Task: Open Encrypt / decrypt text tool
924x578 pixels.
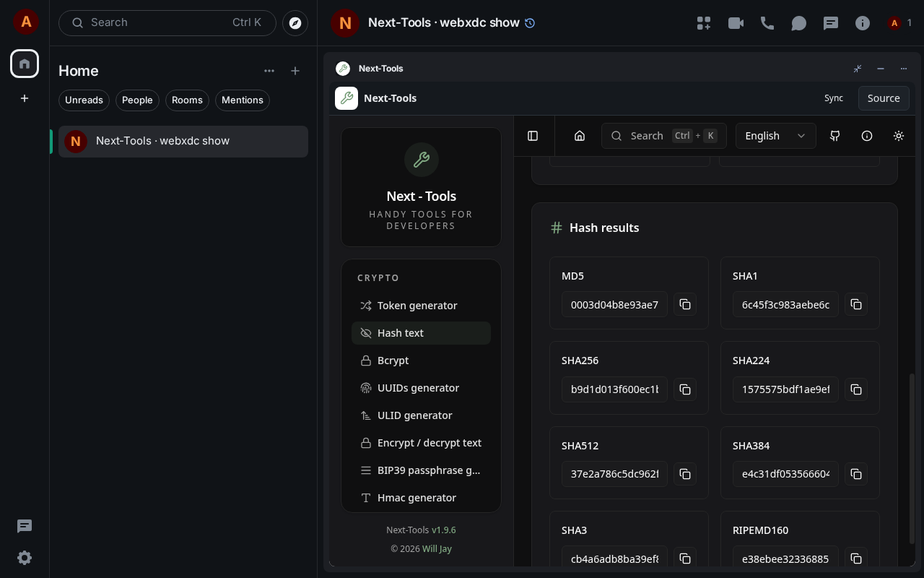Action: 421,443
